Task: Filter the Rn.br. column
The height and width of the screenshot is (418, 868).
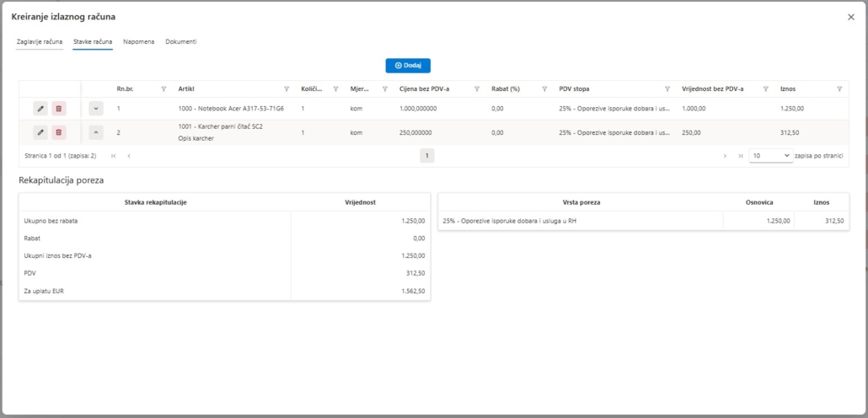Action: [x=163, y=88]
